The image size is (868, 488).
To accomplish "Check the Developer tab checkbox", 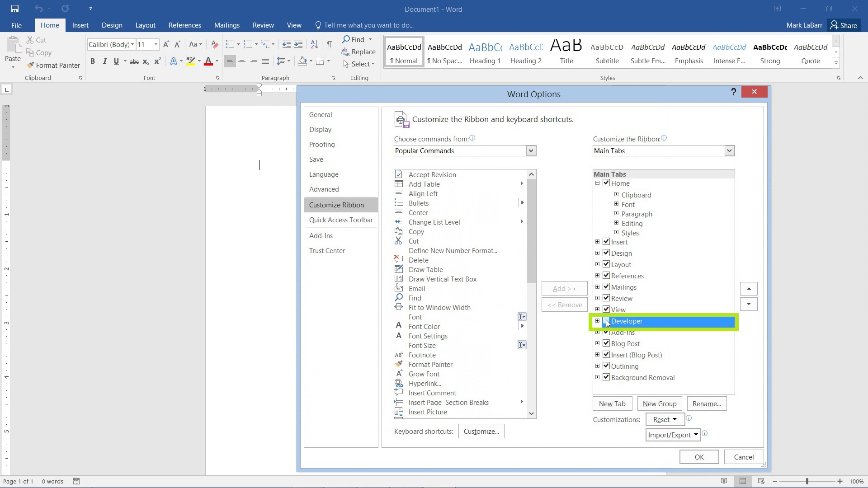I will [606, 321].
